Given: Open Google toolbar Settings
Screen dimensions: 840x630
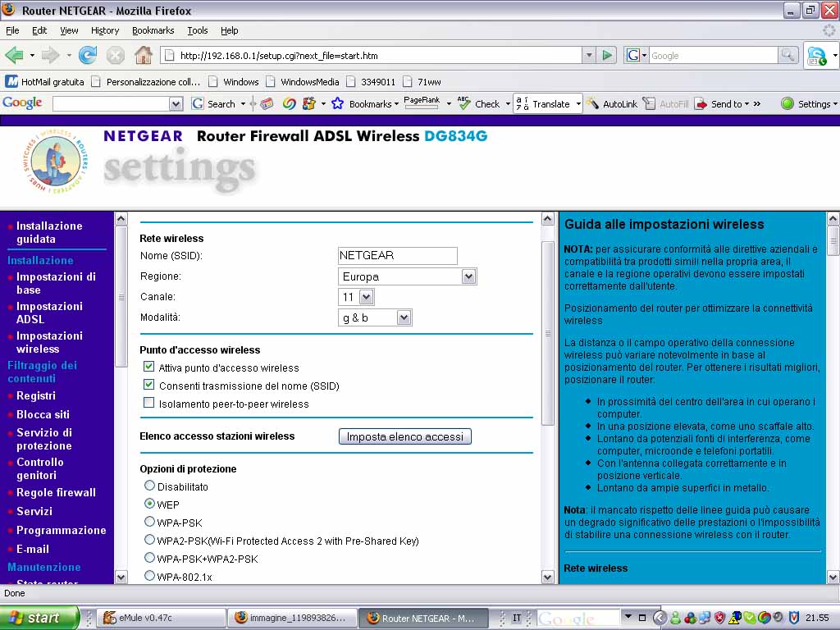Looking at the screenshot, I should [806, 104].
